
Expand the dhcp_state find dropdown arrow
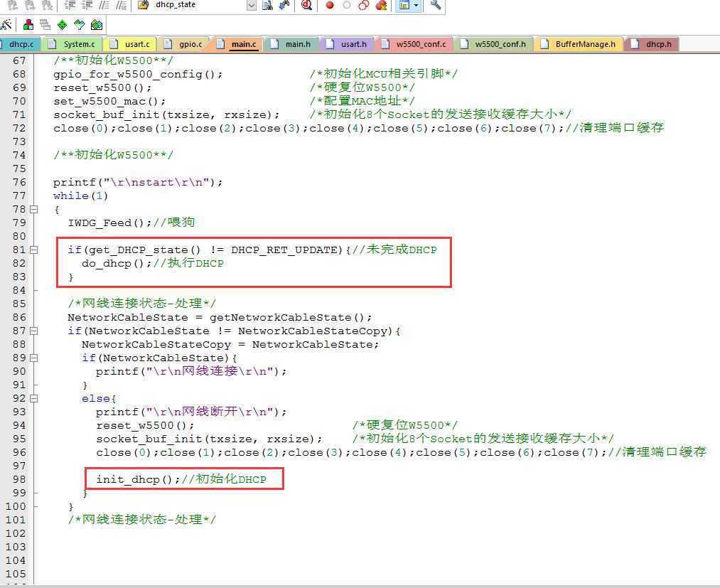click(252, 5)
